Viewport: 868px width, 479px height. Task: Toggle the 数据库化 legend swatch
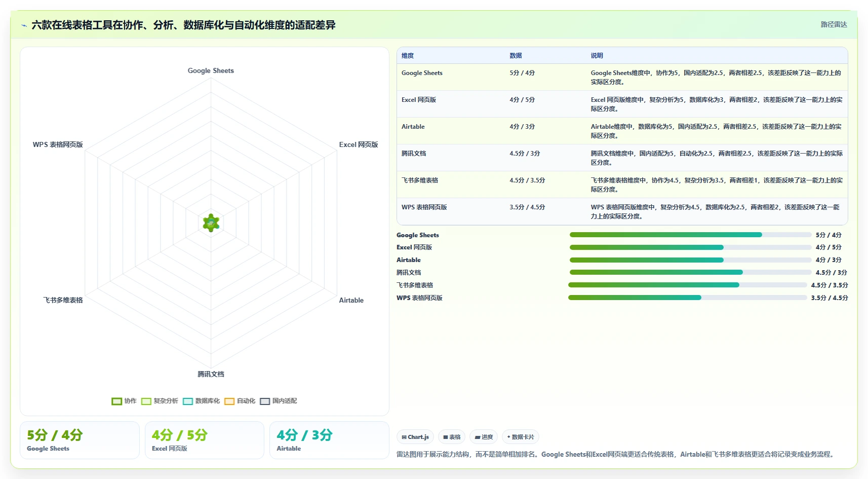click(x=188, y=401)
